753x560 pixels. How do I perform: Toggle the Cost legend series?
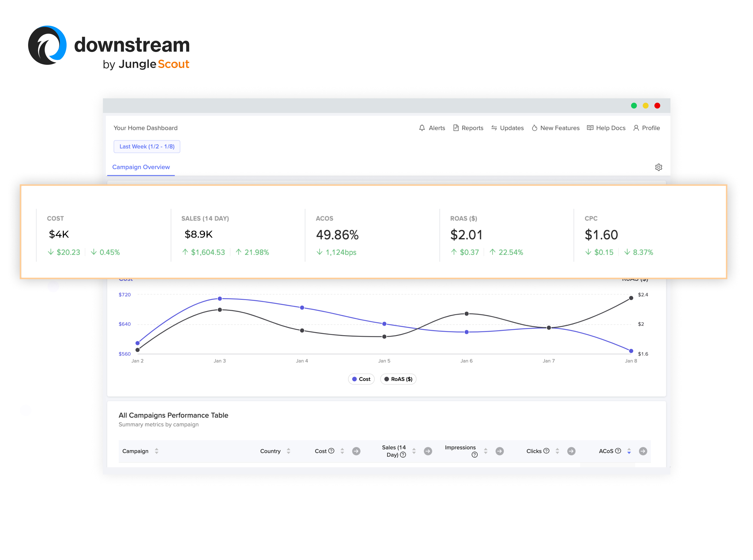(x=361, y=379)
